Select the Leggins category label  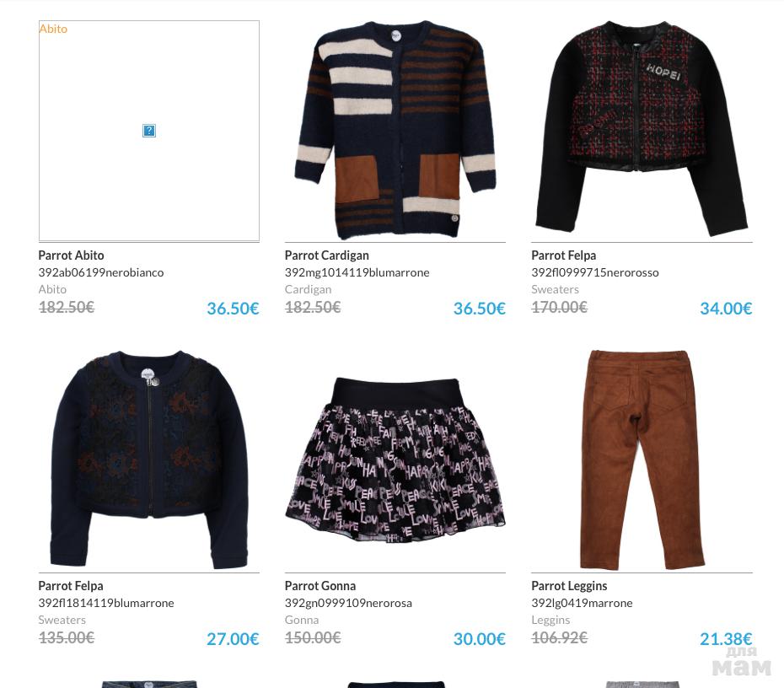[x=550, y=620]
